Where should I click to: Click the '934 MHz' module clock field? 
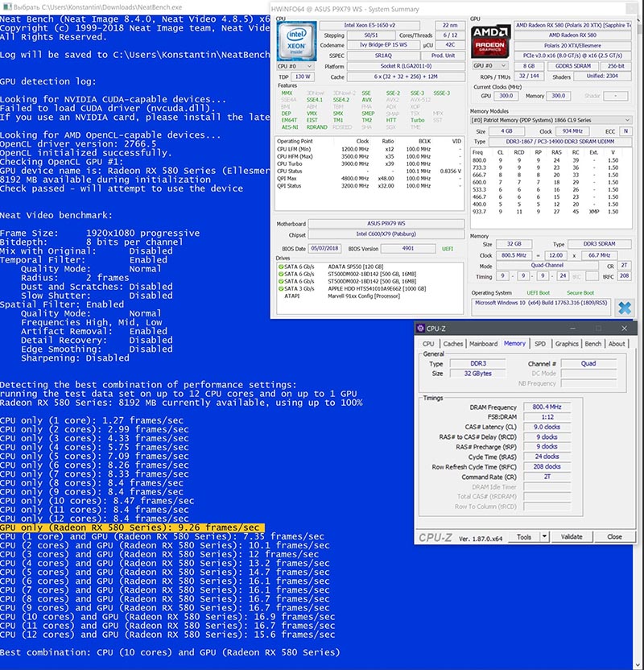572,131
